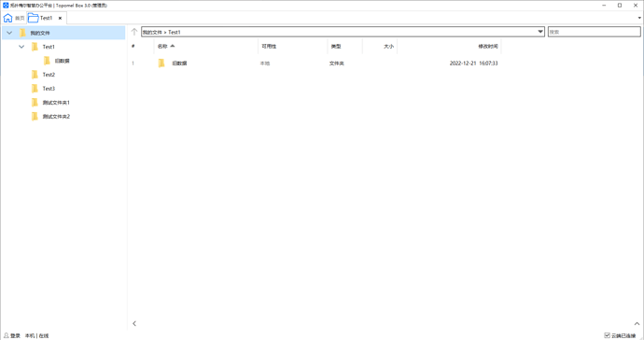Select 我的文件 in the folder tree

click(x=40, y=33)
